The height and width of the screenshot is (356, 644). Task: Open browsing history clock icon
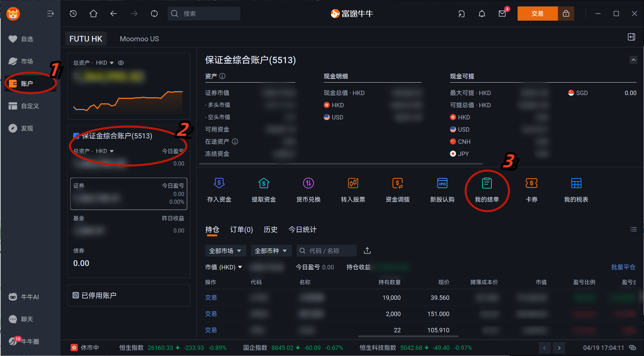tap(73, 14)
